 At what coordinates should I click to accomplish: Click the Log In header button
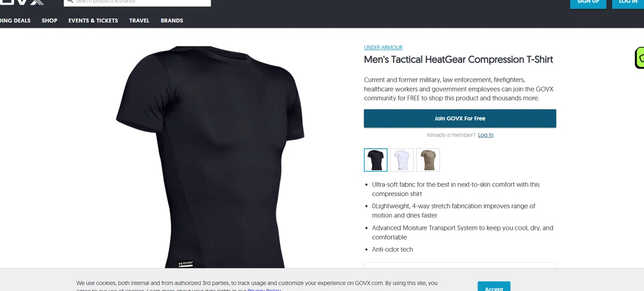[628, 3]
